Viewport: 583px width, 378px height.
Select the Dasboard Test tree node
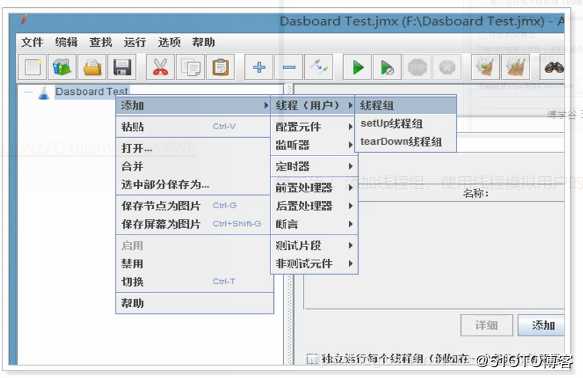[91, 91]
